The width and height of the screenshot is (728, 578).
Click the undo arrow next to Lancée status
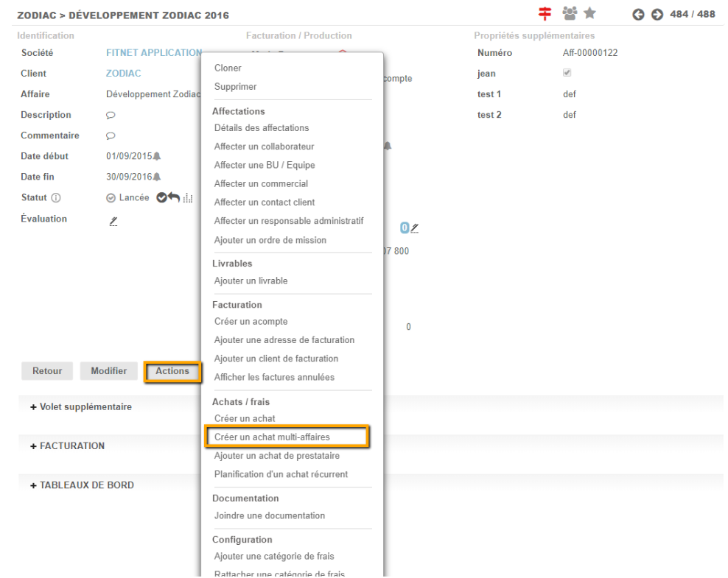(173, 198)
